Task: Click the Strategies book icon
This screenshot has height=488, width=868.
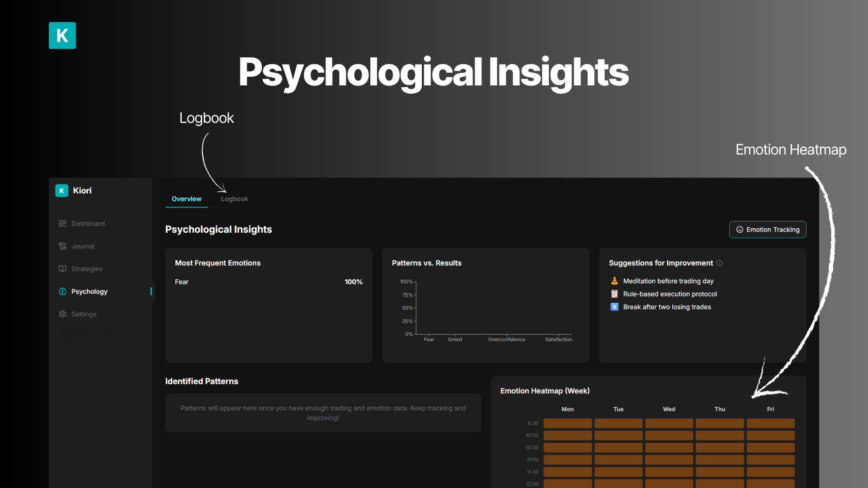Action: click(x=62, y=269)
